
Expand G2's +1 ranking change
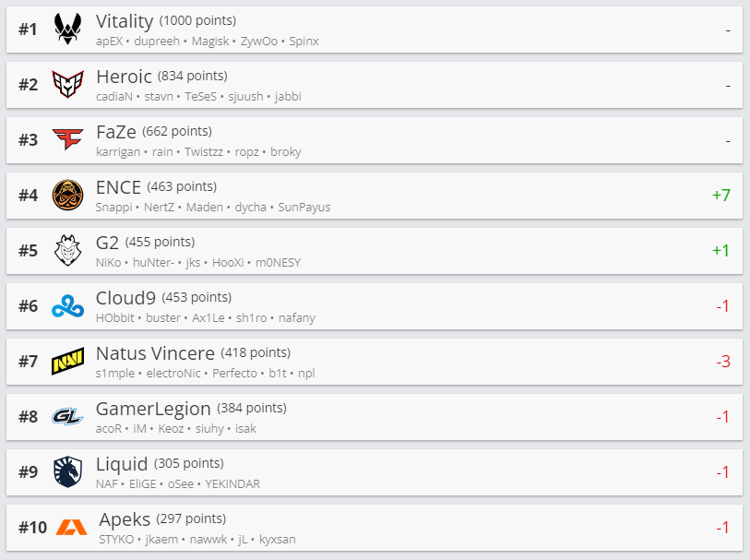point(720,251)
